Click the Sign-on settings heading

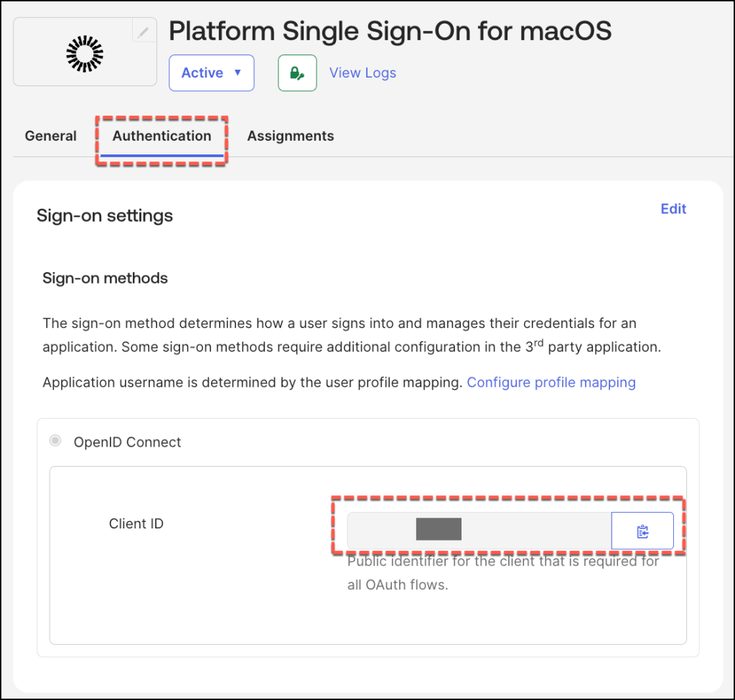(105, 215)
